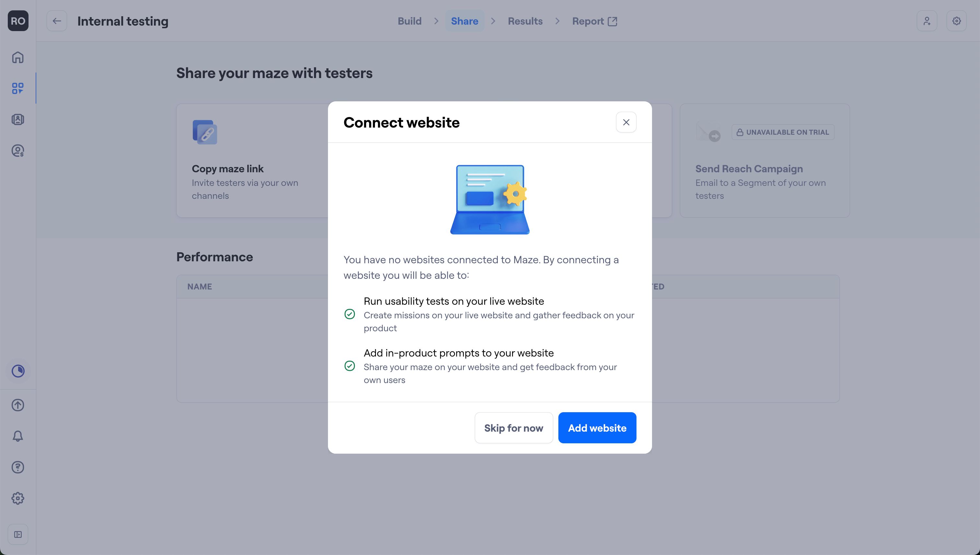Go back using the arrow button
The width and height of the screenshot is (980, 555).
tap(57, 21)
